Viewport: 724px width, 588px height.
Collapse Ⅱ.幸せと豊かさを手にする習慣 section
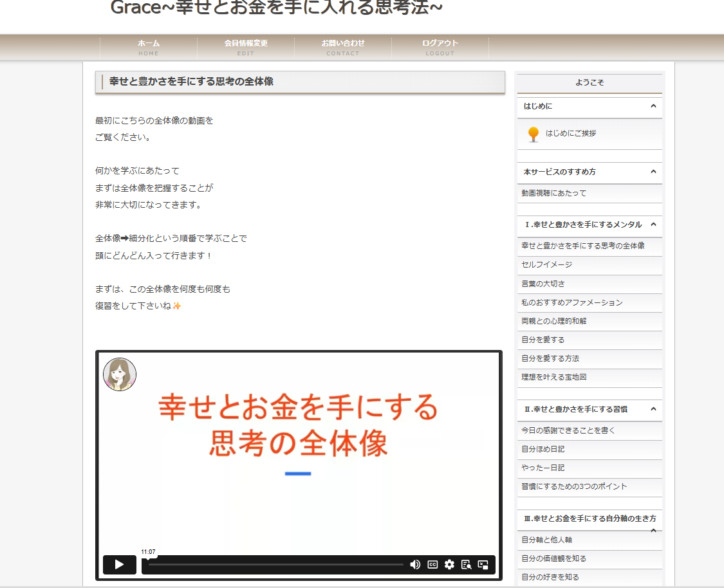(x=653, y=409)
